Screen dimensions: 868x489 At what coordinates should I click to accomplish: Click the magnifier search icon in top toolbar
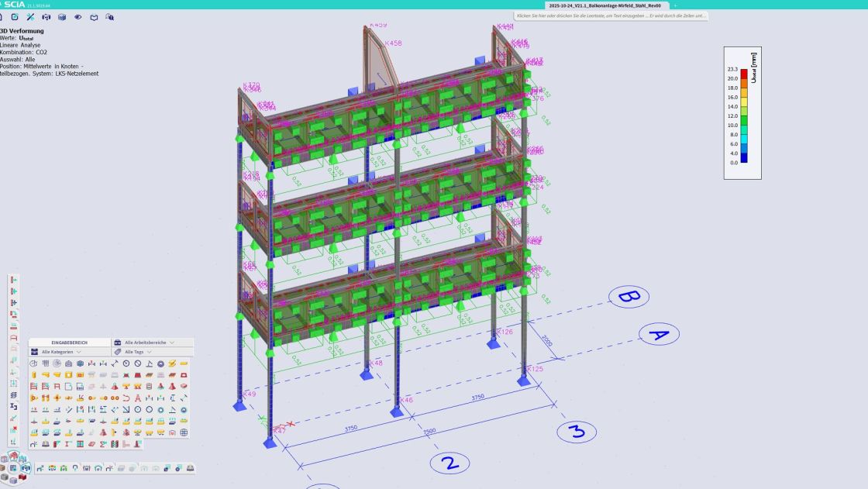(109, 16)
